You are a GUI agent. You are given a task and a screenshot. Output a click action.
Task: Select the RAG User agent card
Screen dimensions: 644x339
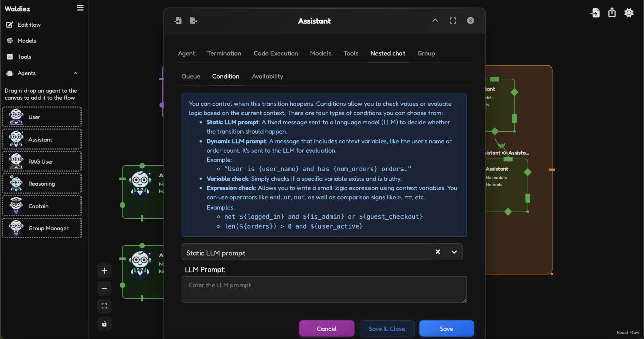42,161
